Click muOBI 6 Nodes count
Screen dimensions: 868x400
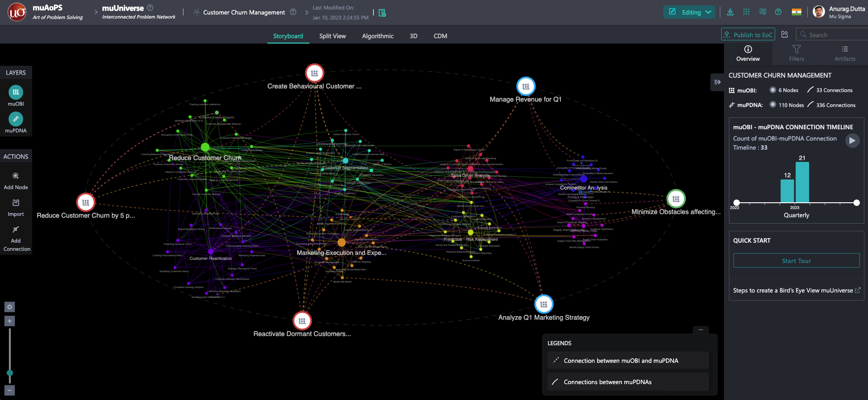pyautogui.click(x=784, y=90)
